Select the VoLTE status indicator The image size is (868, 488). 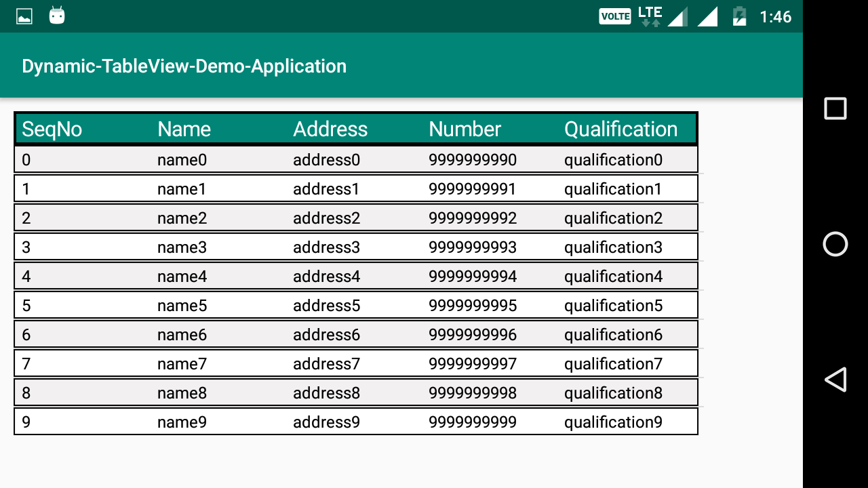click(x=615, y=15)
